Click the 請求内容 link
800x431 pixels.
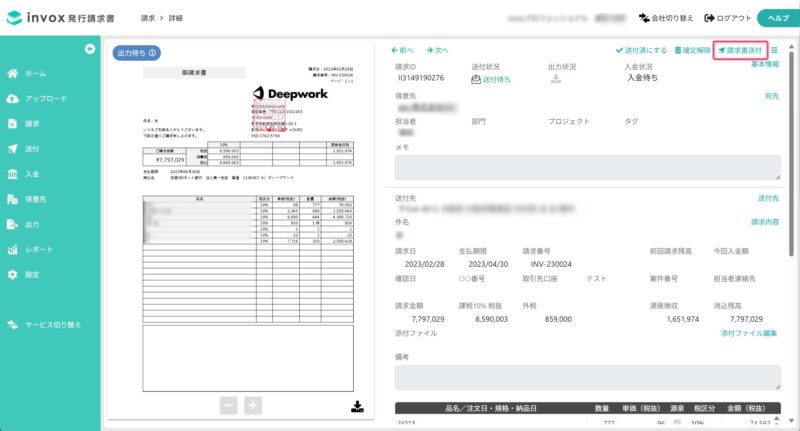point(765,222)
